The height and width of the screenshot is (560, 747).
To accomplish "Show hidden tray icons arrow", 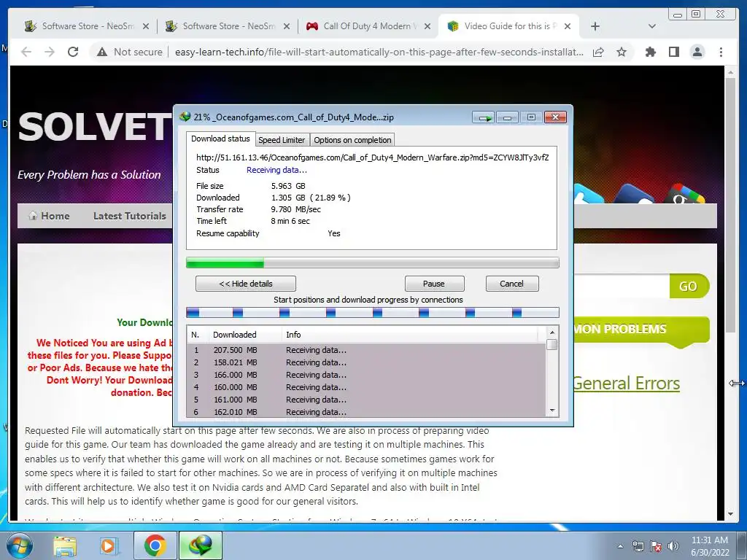I will point(620,546).
